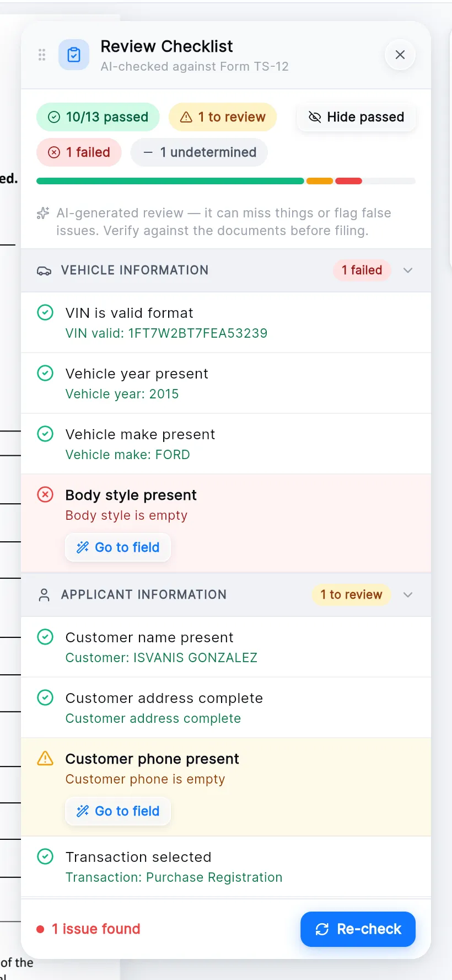Click the Customer phone present title
This screenshot has width=452, height=980.
click(153, 759)
